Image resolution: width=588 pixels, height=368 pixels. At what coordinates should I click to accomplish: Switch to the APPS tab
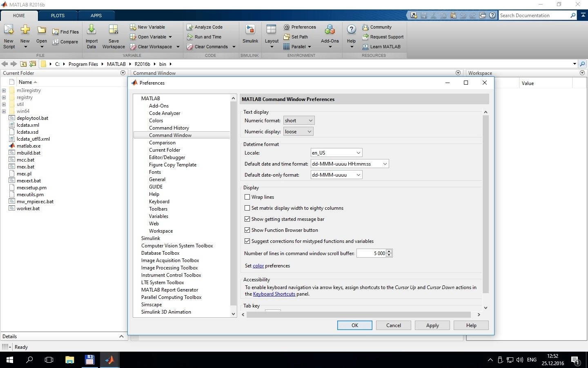(x=96, y=16)
